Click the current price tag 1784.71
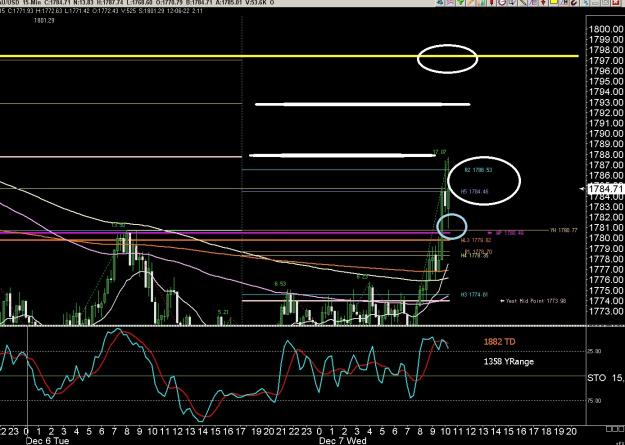Image resolution: width=625 pixels, height=445 pixels. [x=606, y=188]
